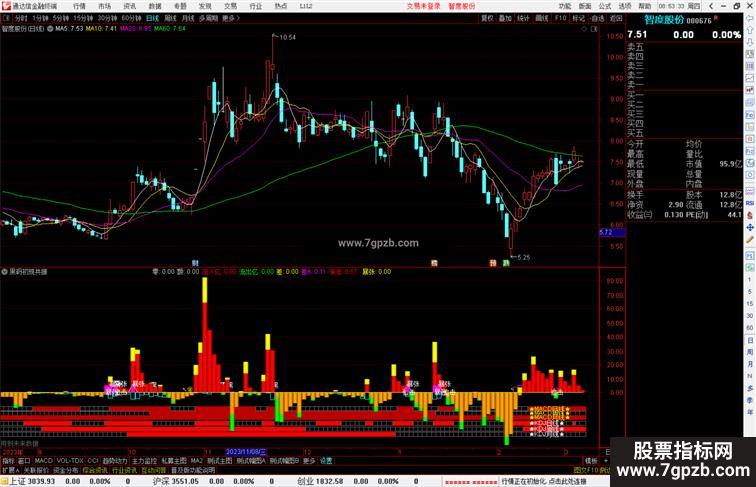Image resolution: width=756 pixels, height=487 pixels.
Task: Click the diamond icon at chart top right
Action: pyautogui.click(x=584, y=29)
